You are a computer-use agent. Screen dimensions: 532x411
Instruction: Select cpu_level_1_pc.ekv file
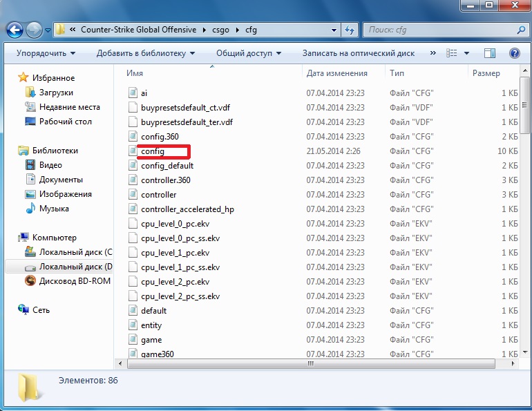(175, 253)
